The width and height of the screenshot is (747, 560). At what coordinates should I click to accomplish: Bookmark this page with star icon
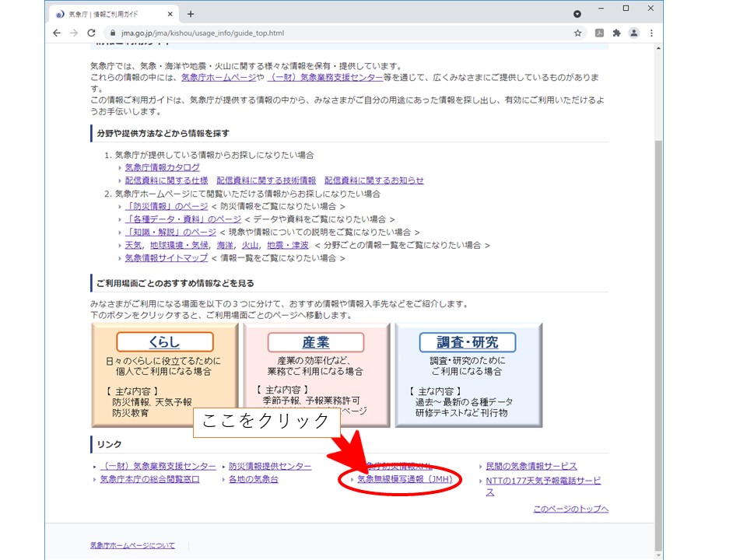tap(577, 33)
